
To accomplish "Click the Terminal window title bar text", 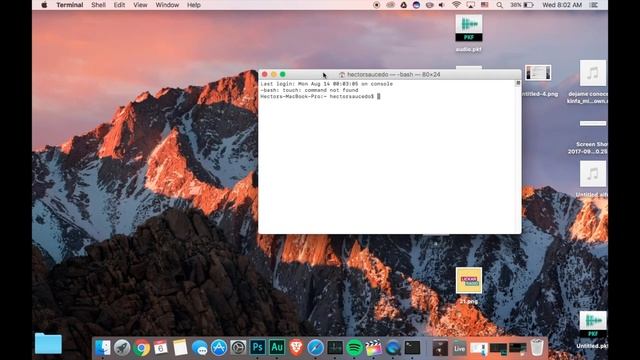I will pos(393,74).
